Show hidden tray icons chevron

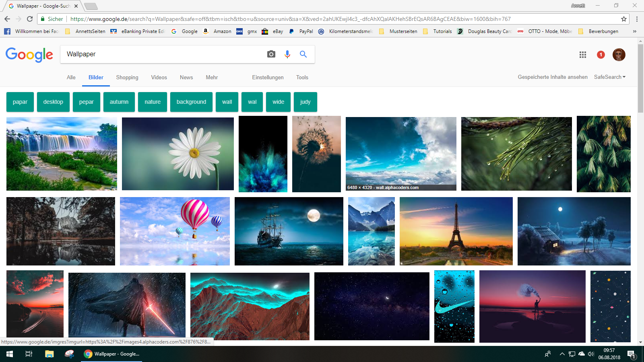point(562,354)
